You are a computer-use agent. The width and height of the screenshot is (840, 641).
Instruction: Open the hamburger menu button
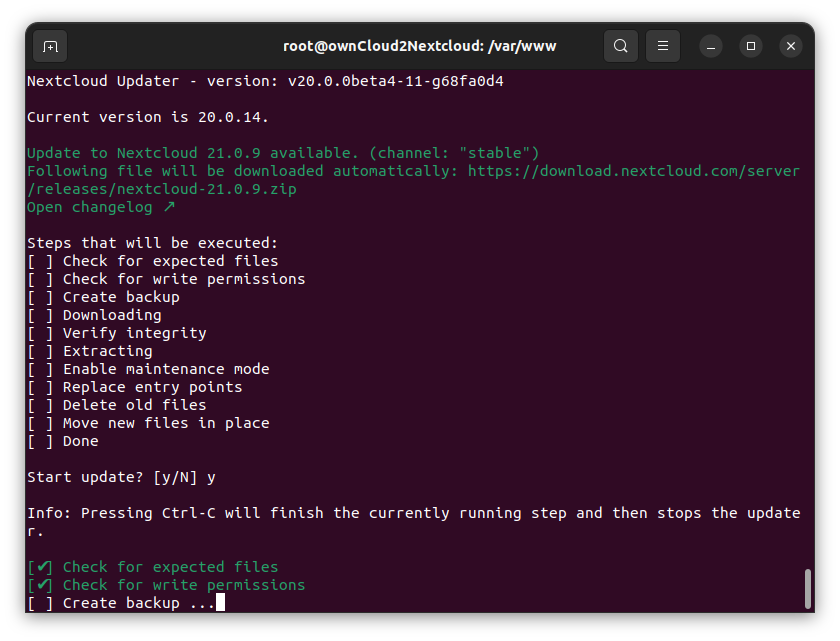pos(663,46)
